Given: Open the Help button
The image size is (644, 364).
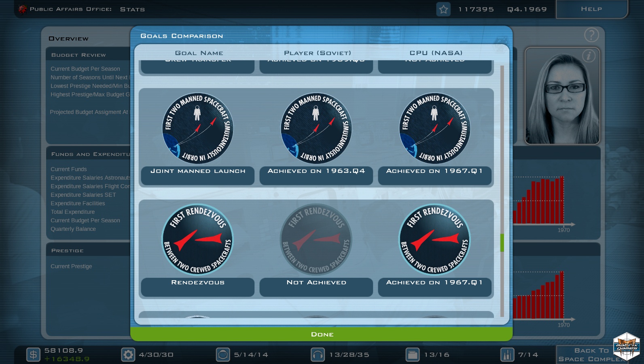Looking at the screenshot, I should click(592, 9).
